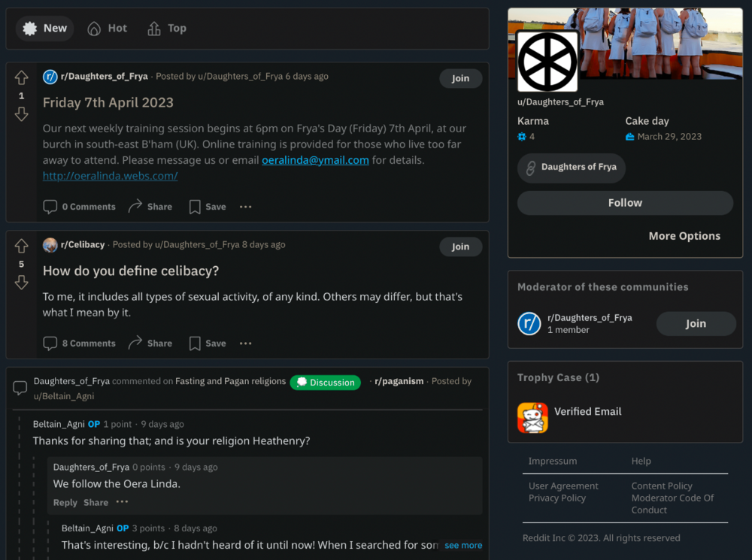Viewport: 752px width, 560px height.
Task: Click the profile banner image
Action: [x=661, y=43]
